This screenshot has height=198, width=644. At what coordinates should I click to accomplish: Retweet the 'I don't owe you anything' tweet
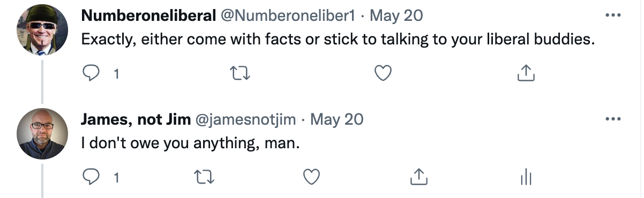(201, 177)
